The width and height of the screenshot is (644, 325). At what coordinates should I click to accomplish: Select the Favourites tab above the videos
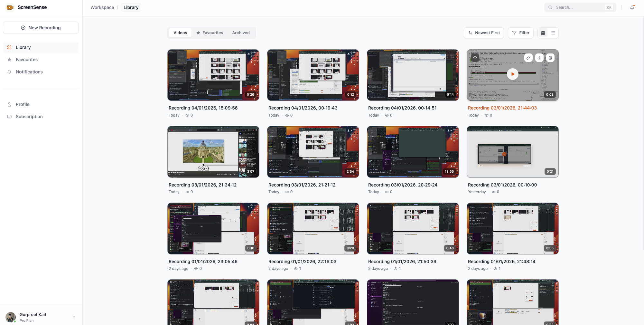210,33
